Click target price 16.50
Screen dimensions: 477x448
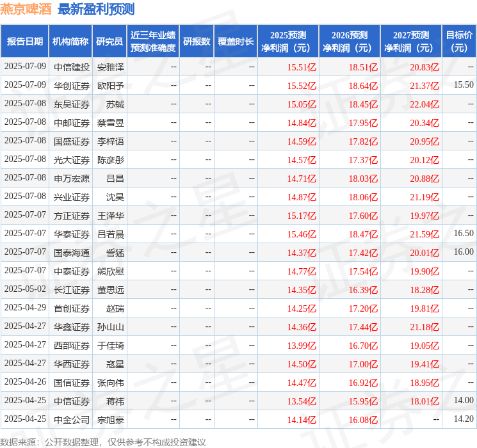(464, 233)
